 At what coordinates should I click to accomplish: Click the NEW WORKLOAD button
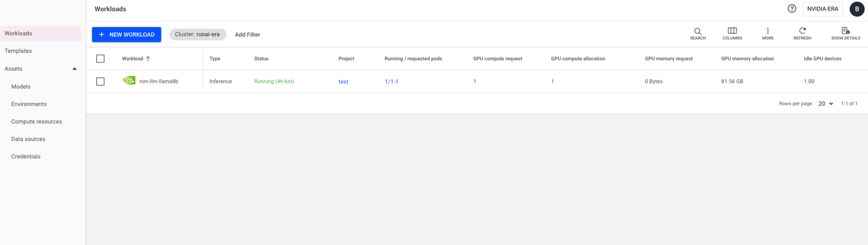point(126,35)
